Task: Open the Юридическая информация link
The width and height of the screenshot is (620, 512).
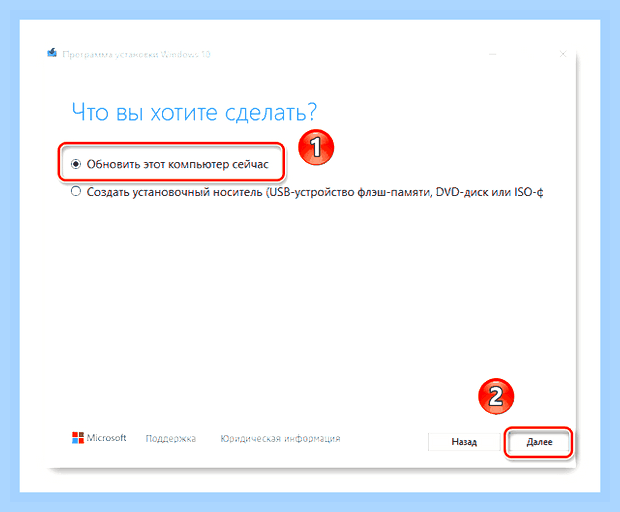Action: point(280,438)
